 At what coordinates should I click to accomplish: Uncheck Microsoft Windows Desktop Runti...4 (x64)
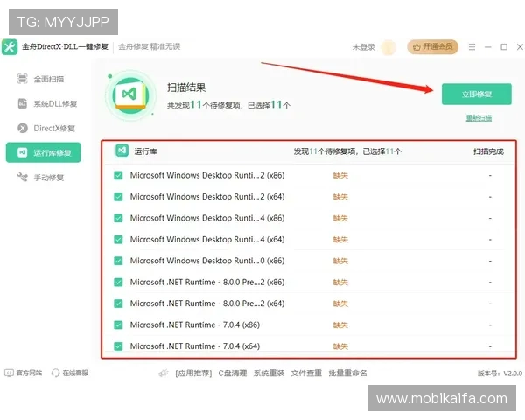coord(118,240)
